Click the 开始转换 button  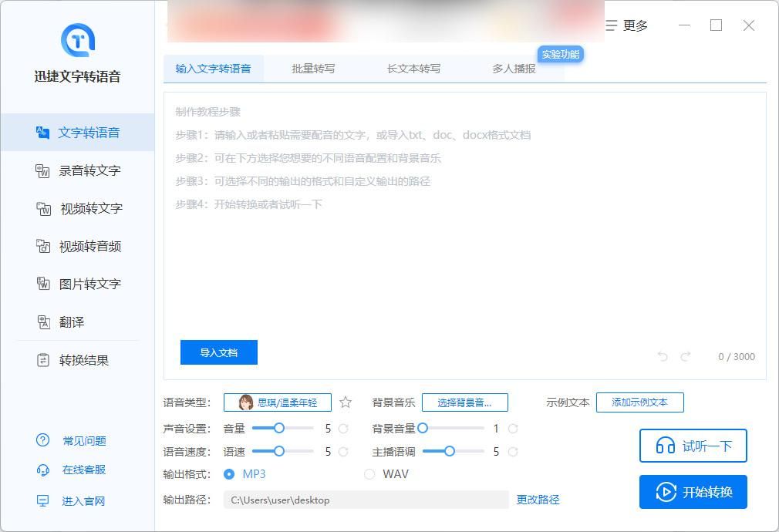693,492
